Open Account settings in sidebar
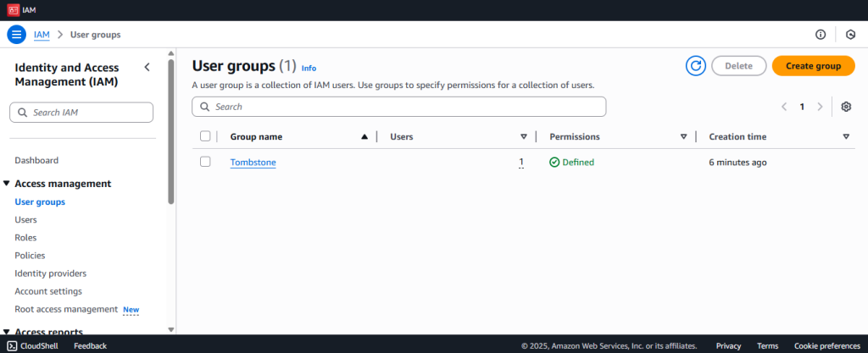This screenshot has height=353, width=868. [48, 291]
